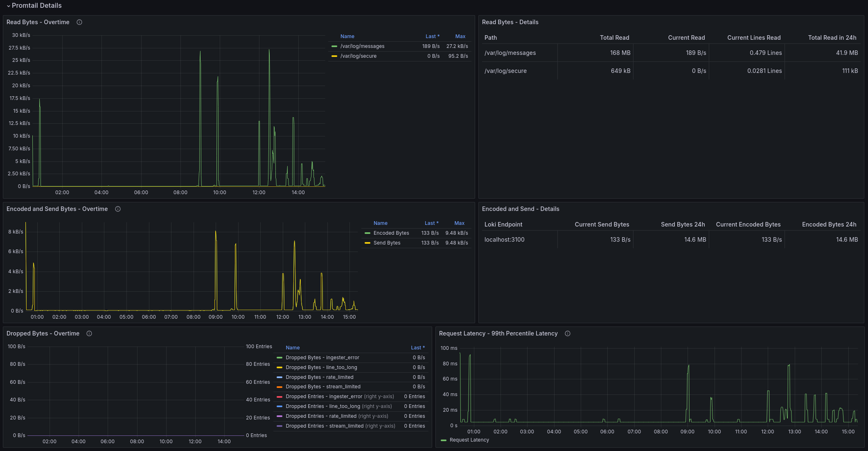
Task: Collapse the Promtail Details row chevron
Action: point(8,6)
